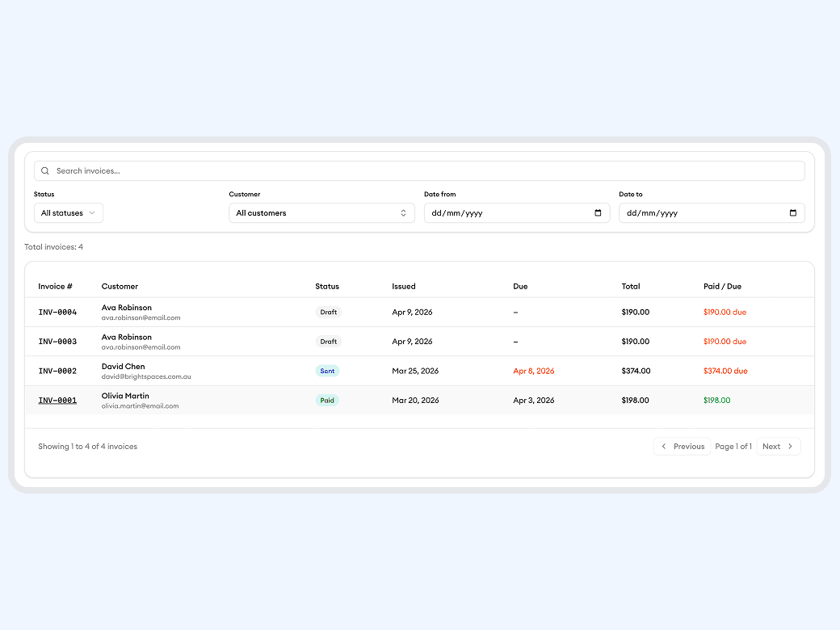The height and width of the screenshot is (630, 840).
Task: Expand the All statuses selector
Action: pyautogui.click(x=68, y=212)
